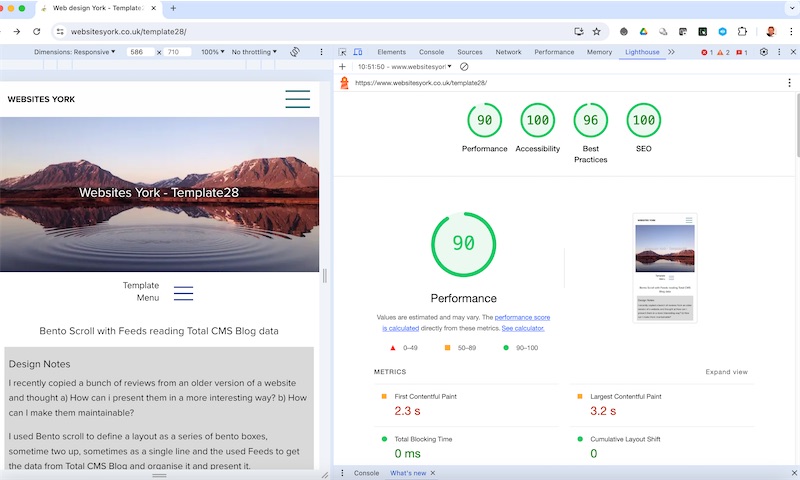Reload the current page
Image resolution: width=800 pixels, height=480 pixels.
coord(37,32)
